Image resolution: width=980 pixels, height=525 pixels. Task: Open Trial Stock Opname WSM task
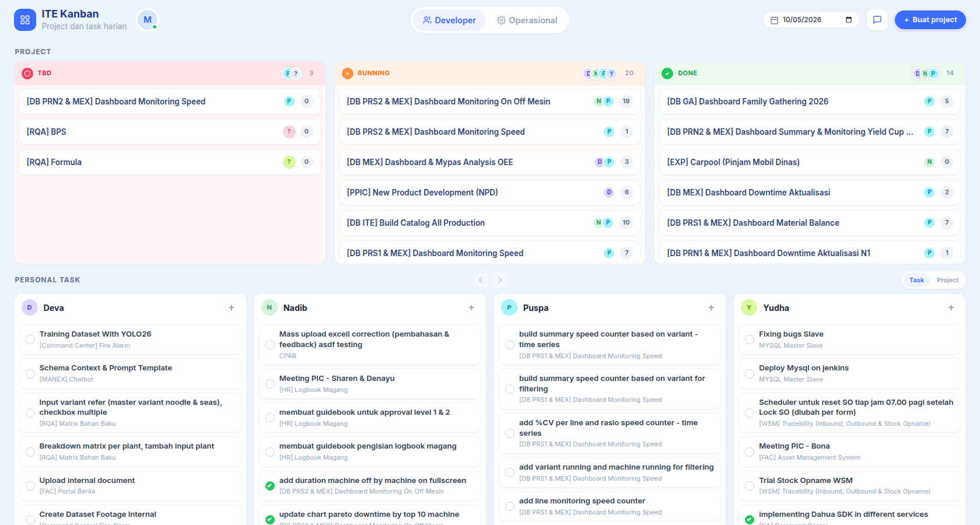coord(849,486)
